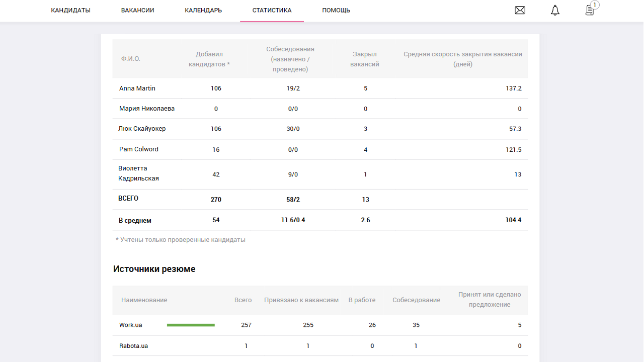Select the Rabota.ua source row
Viewport: 644px width, 362px height.
pos(133,346)
